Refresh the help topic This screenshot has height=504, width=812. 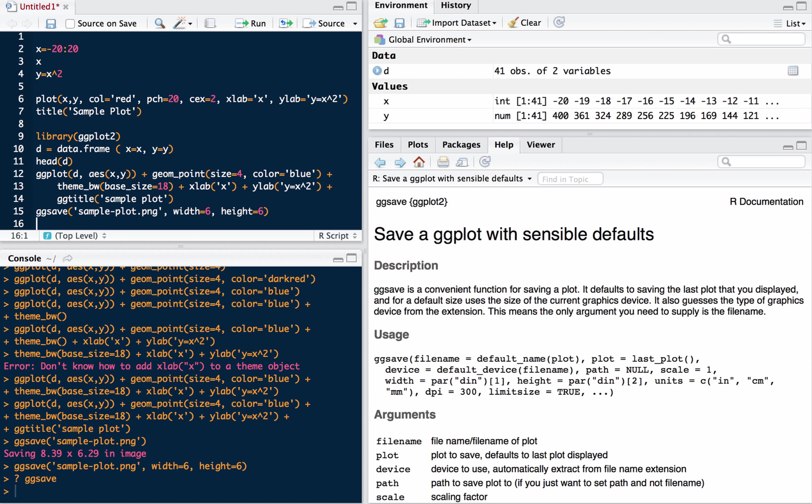485,162
